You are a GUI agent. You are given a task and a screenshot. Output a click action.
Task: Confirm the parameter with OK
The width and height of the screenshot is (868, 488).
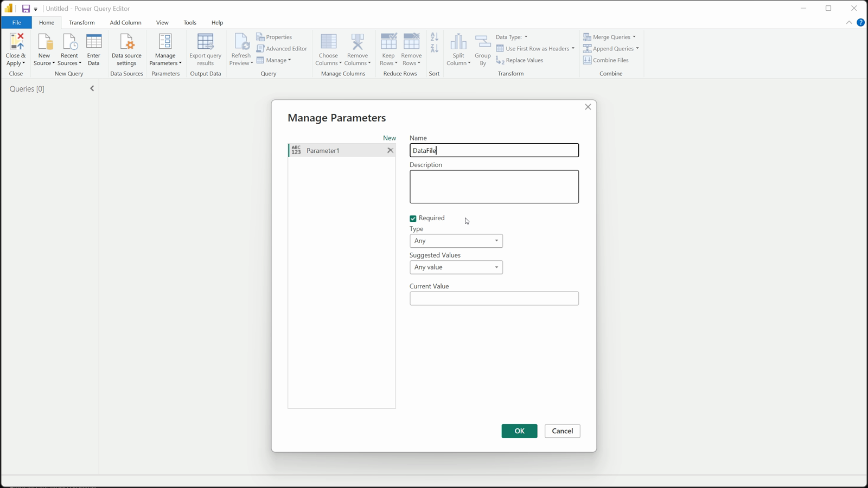click(x=519, y=431)
